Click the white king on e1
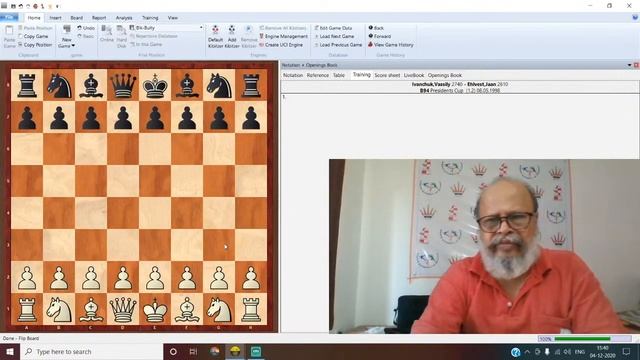Image resolution: width=640 pixels, height=360 pixels. (x=155, y=309)
